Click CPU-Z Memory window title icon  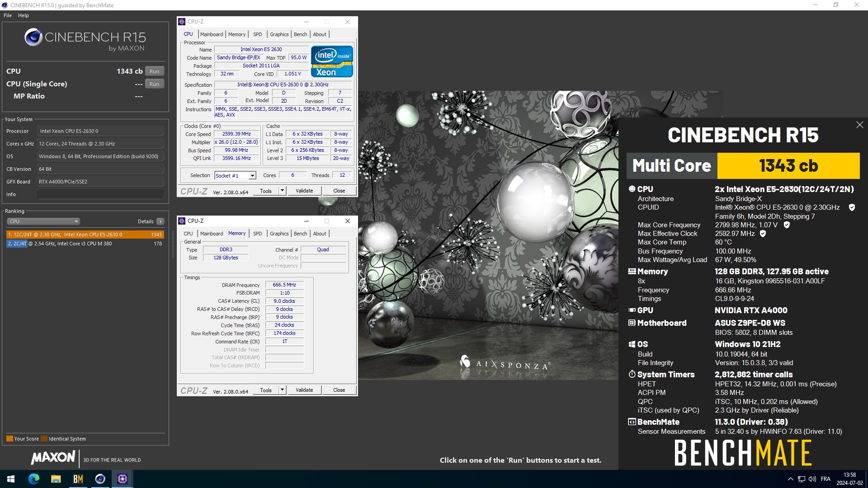182,221
